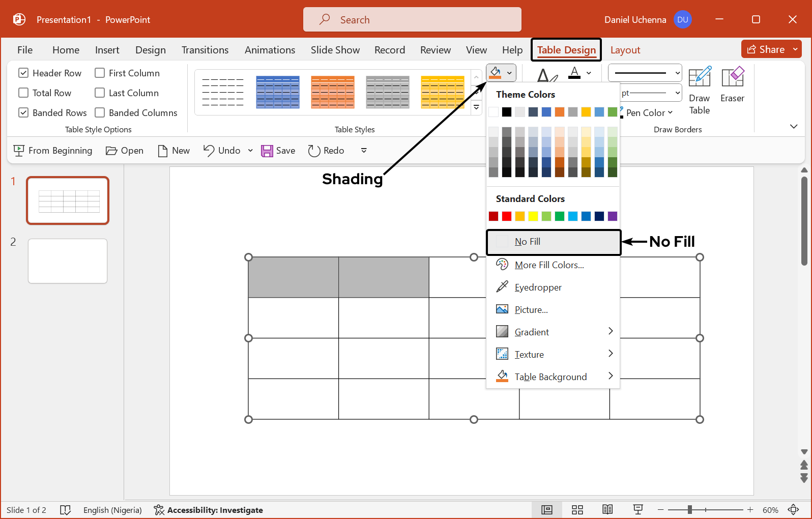This screenshot has height=519, width=812.
Task: Click the Shading paint bucket icon
Action: pos(495,73)
